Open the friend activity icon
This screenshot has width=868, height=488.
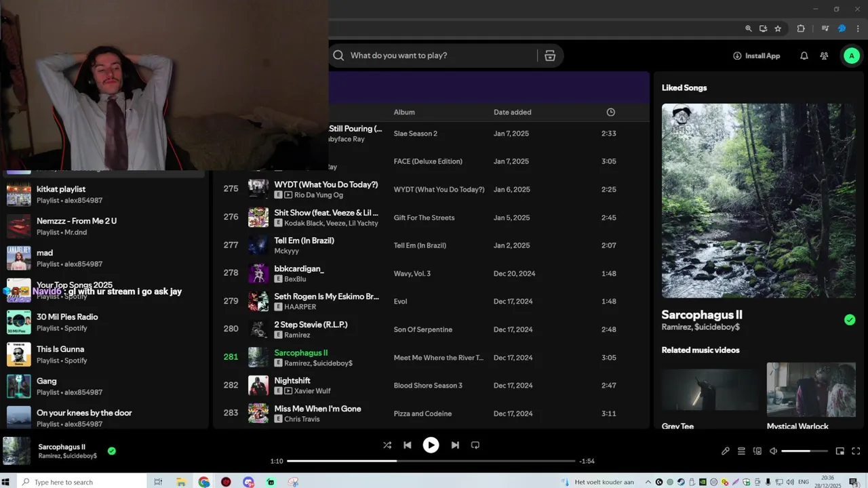coord(824,56)
